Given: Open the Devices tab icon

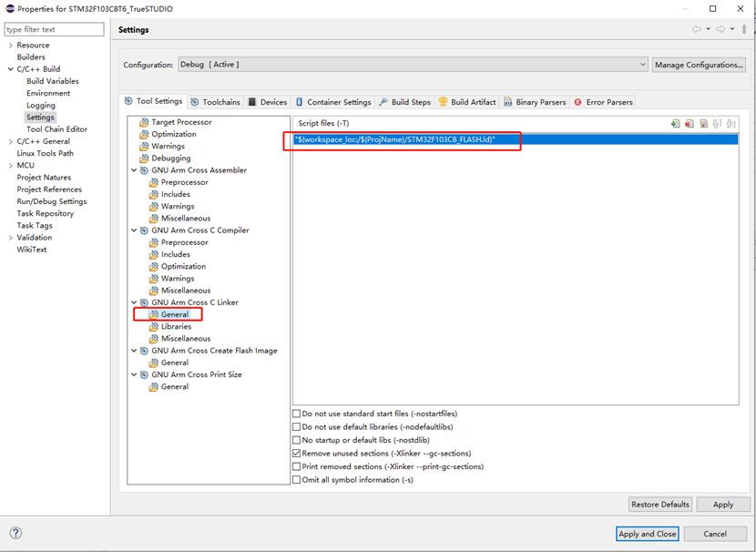Looking at the screenshot, I should click(250, 102).
